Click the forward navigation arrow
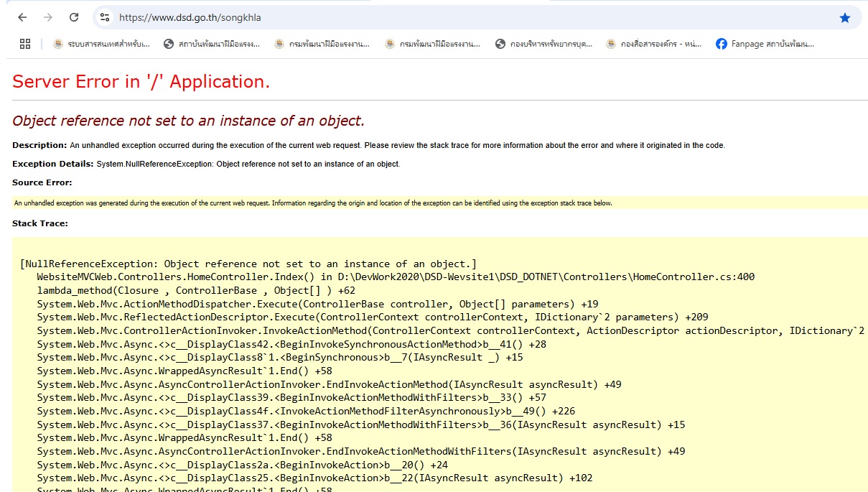Image resolution: width=868 pixels, height=492 pixels. tap(48, 17)
